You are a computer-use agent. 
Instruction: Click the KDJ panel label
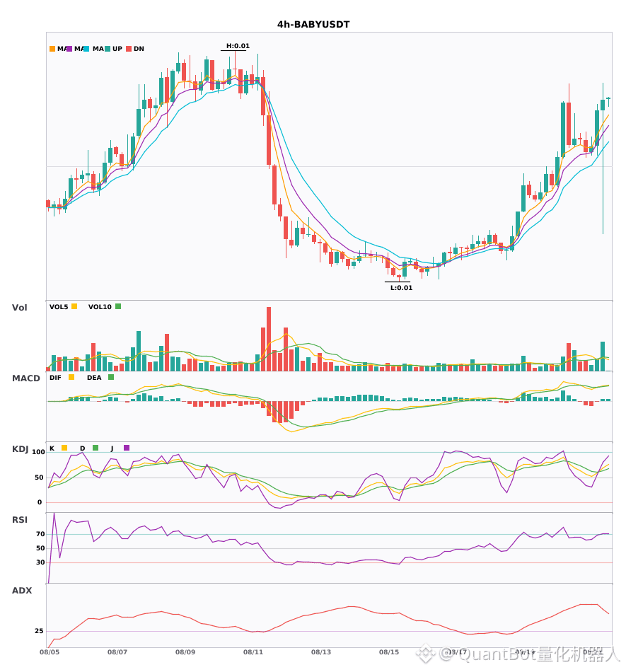click(20, 449)
